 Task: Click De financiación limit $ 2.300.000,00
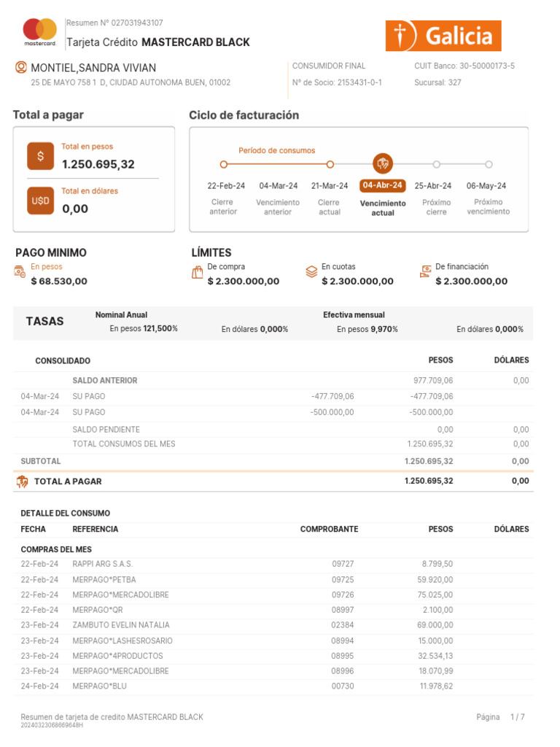click(472, 281)
